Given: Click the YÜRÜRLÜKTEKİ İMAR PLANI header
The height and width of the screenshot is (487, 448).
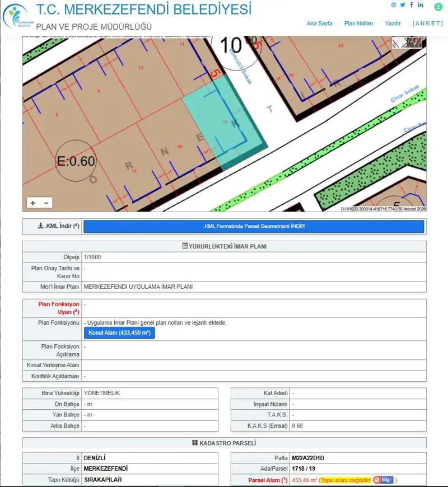Looking at the screenshot, I should point(225,246).
